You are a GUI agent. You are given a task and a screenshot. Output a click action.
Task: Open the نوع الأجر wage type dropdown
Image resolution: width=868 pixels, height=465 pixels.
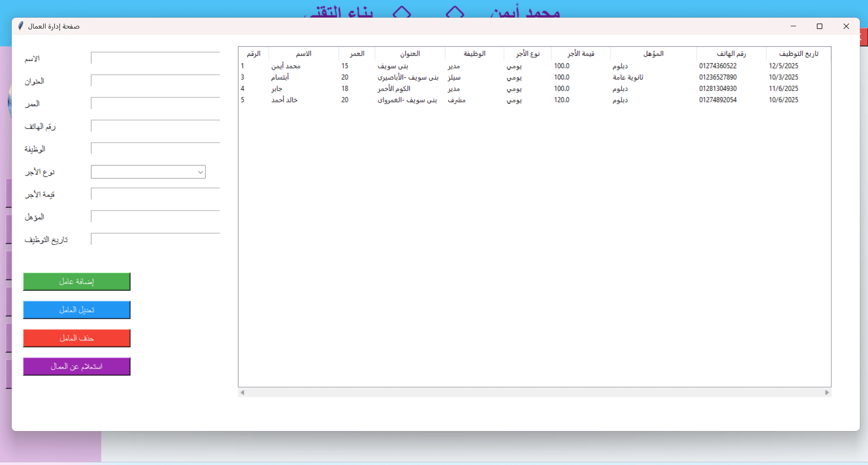click(148, 172)
